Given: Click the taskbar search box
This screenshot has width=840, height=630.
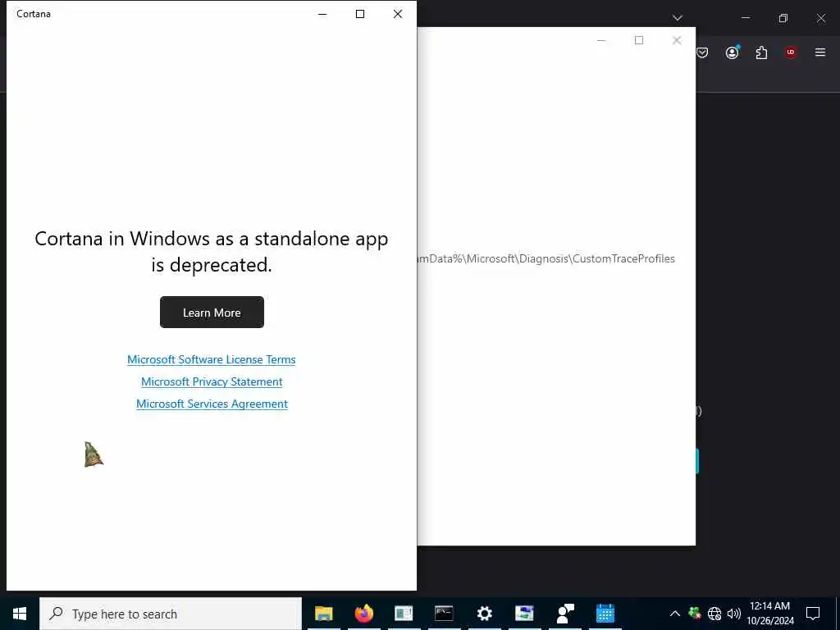Looking at the screenshot, I should (x=171, y=614).
